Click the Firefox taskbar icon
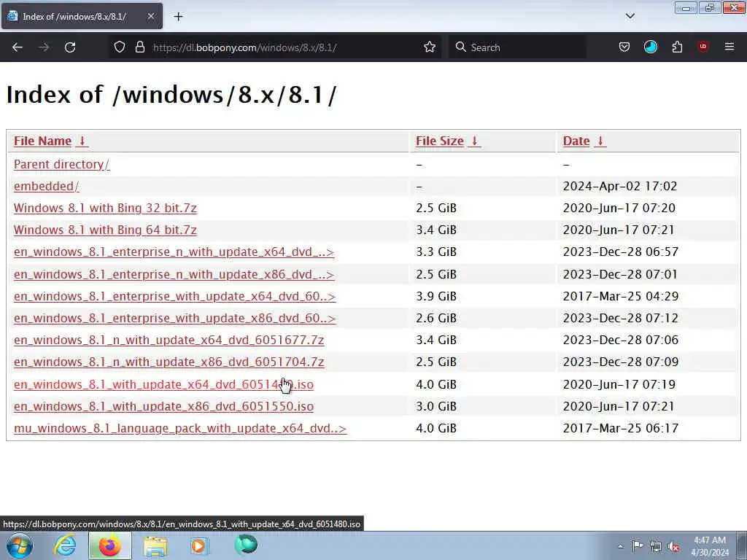The height and width of the screenshot is (560, 747). point(109,545)
